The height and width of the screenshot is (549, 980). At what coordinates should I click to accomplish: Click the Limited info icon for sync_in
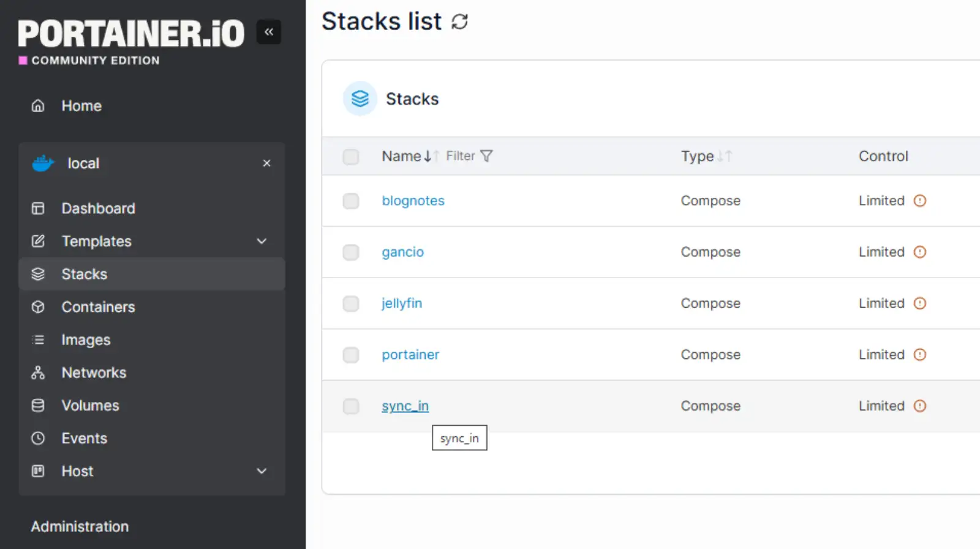click(x=919, y=406)
